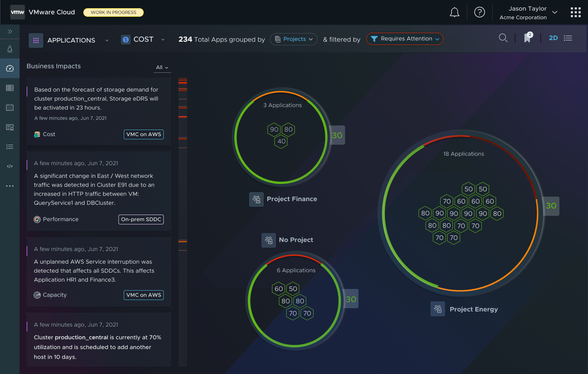The image size is (588, 374).
Task: Click the ellipsis icon at sidebar bottom
Action: tap(10, 186)
